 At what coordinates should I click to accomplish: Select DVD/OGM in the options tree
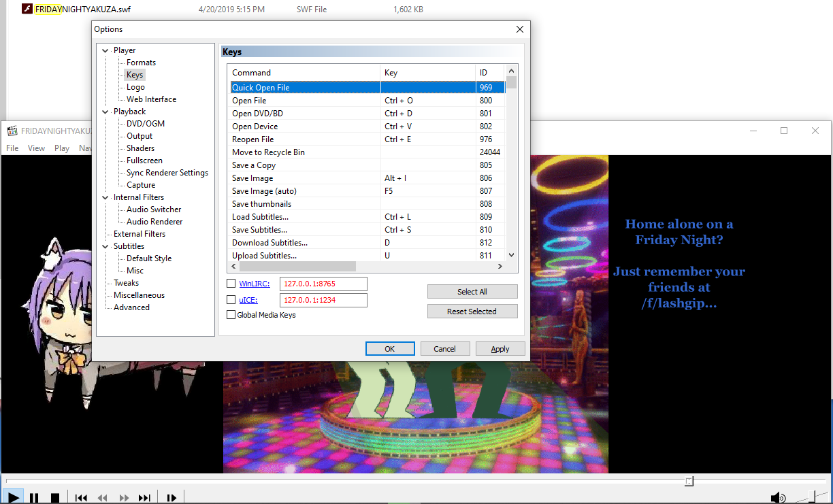[146, 124]
